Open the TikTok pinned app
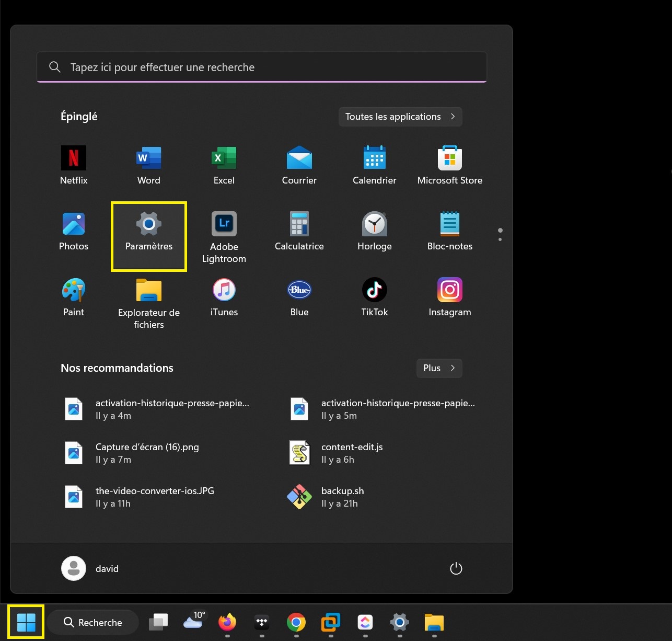Viewport: 672px width, 641px height. pyautogui.click(x=374, y=297)
